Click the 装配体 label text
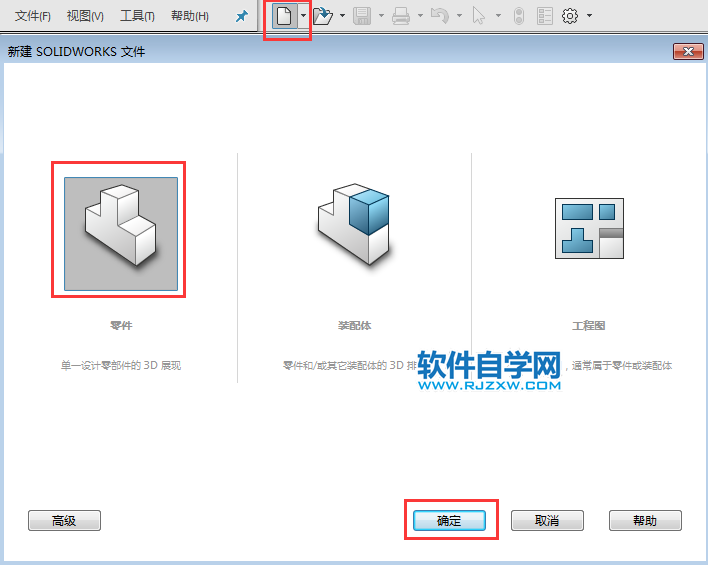708x565 pixels. [x=354, y=326]
